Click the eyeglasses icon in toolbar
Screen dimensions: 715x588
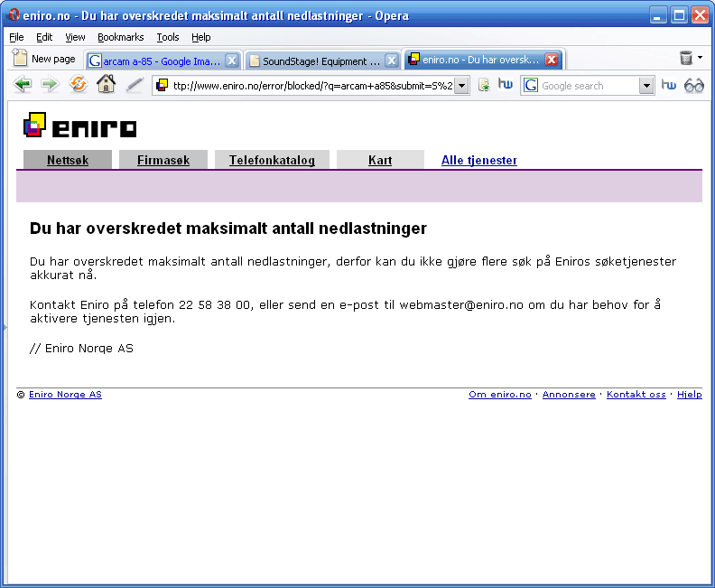pyautogui.click(x=693, y=85)
